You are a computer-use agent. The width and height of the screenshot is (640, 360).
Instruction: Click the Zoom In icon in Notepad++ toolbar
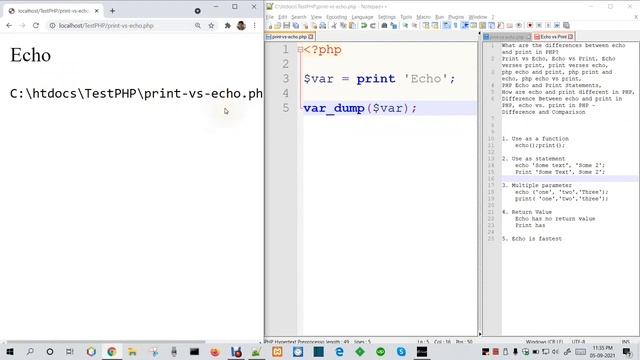tap(405, 25)
